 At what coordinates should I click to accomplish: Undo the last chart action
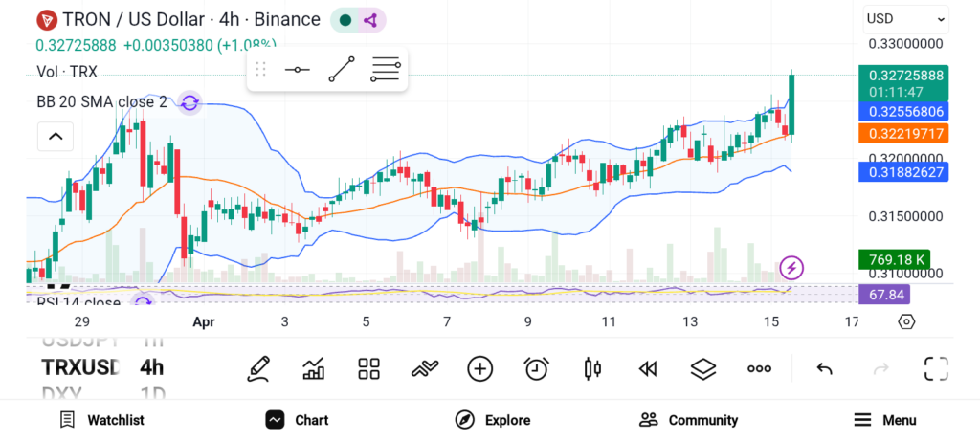tap(824, 368)
